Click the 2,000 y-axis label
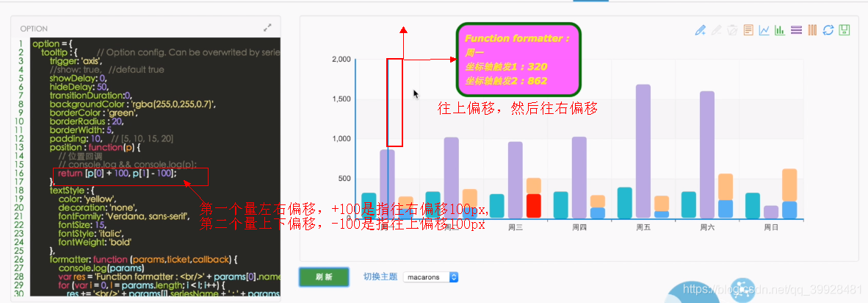Screen dimensions: 868x303 (341, 60)
